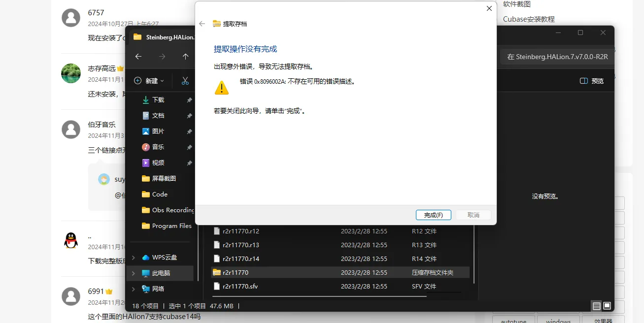Image resolution: width=644 pixels, height=323 pixels.
Task: Toggle the 预览 preview pane
Action: (591, 81)
